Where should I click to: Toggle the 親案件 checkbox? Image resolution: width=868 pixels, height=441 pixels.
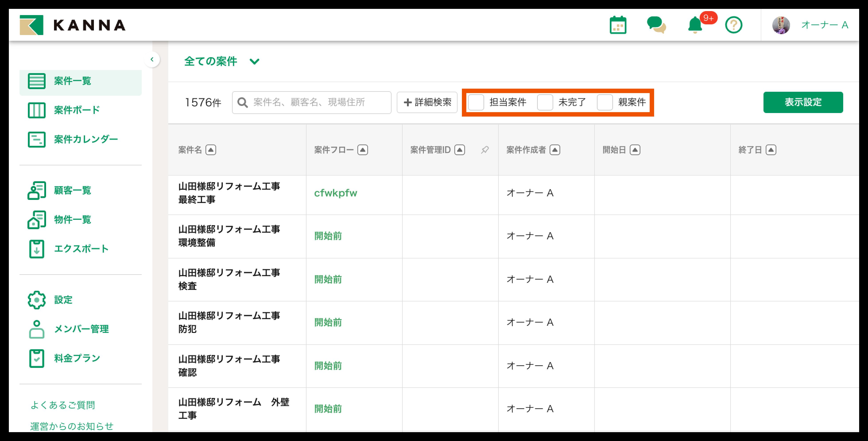tap(604, 102)
